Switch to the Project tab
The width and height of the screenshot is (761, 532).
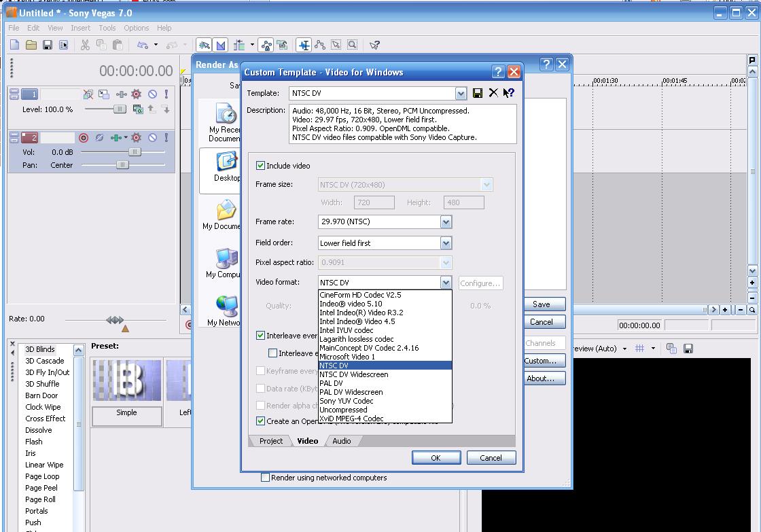(x=271, y=441)
